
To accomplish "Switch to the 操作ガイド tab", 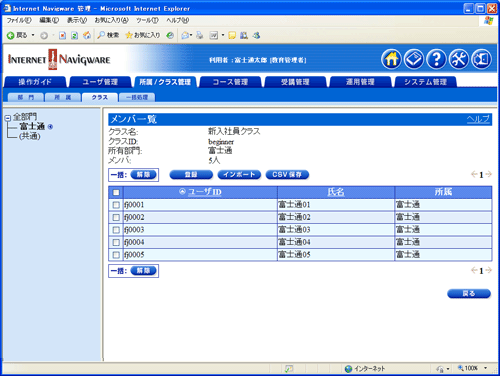I will pyautogui.click(x=35, y=82).
